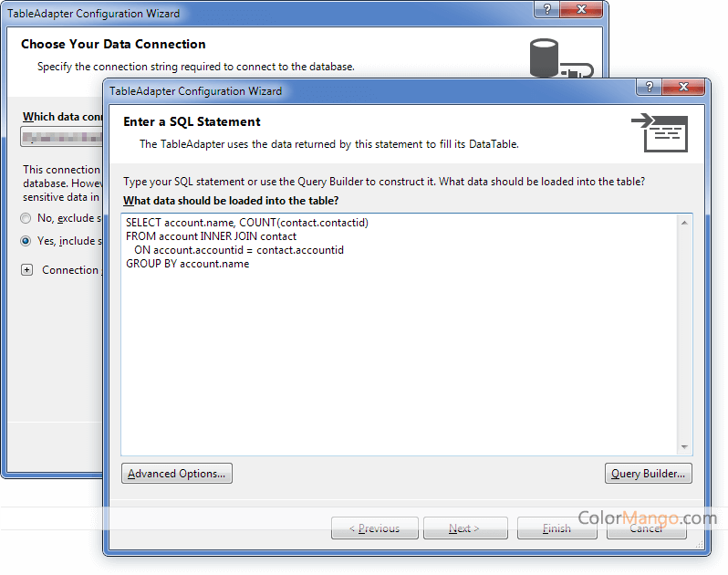Viewport: 728px width, 575px height.
Task: Go back with the Previous button
Action: (x=375, y=528)
